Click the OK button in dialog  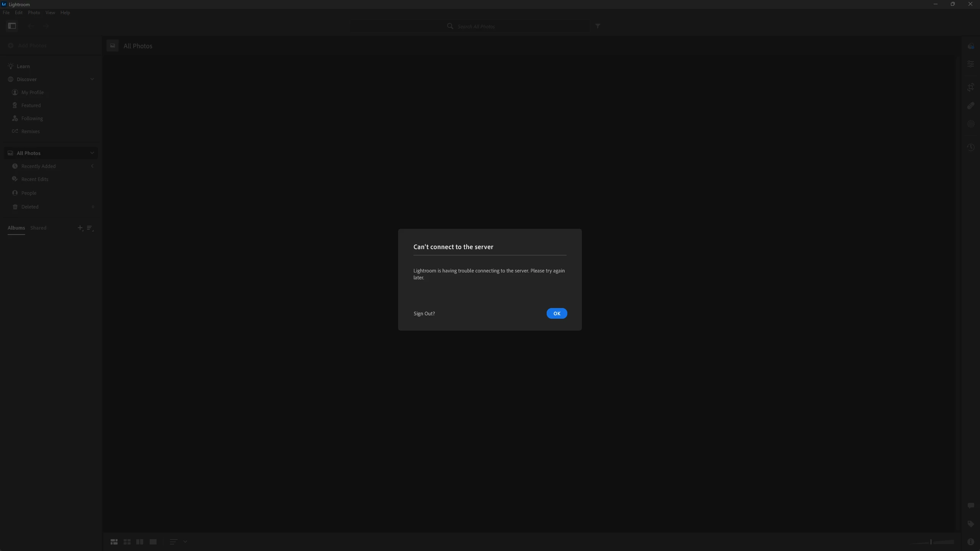(x=557, y=313)
